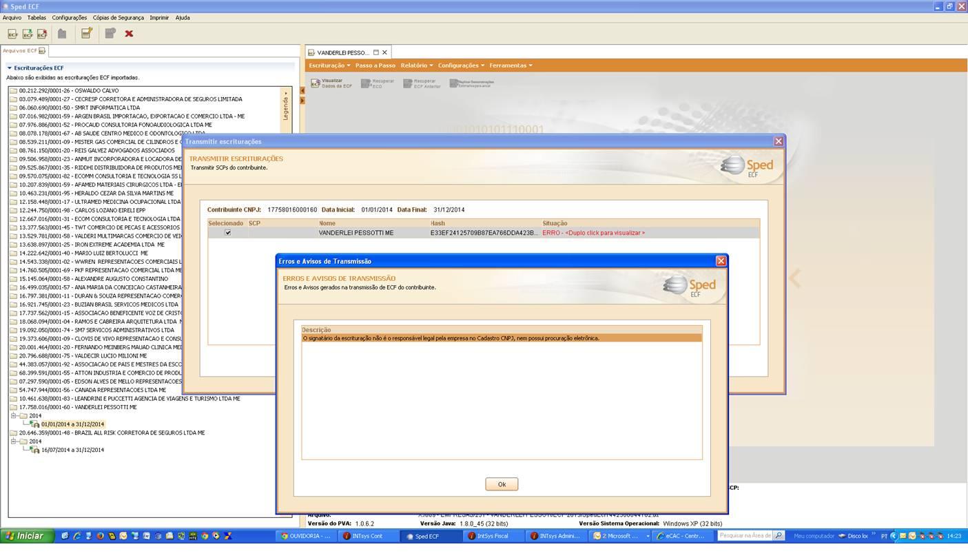Viewport: 968px width, 560px height.
Task: Collapse the 2014 folder under VANDERLEI PESSOTTI ME
Action: pyautogui.click(x=13, y=415)
